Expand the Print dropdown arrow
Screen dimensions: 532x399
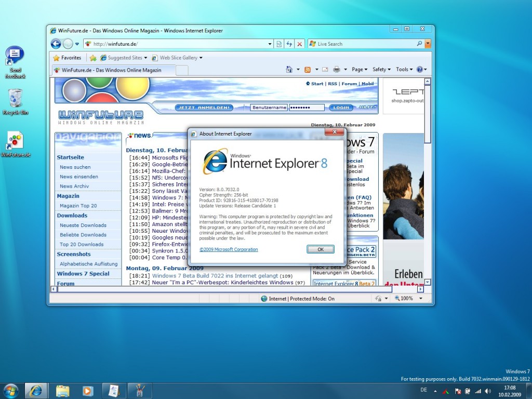click(x=345, y=70)
